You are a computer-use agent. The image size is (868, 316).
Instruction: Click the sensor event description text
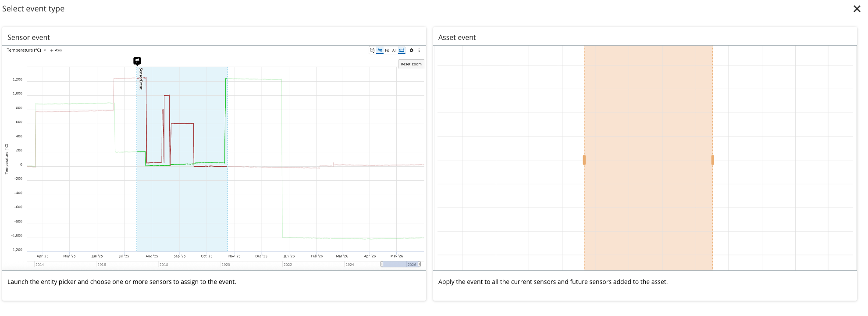122,282
